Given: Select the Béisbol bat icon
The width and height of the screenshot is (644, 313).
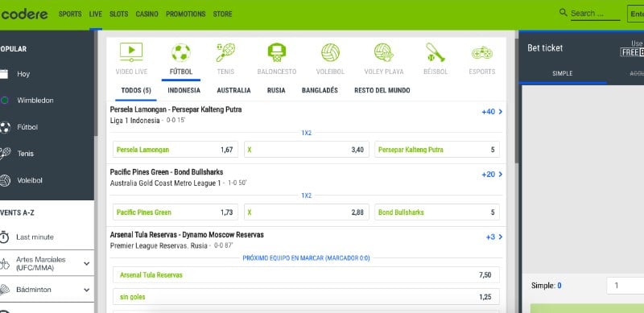Looking at the screenshot, I should [435, 52].
